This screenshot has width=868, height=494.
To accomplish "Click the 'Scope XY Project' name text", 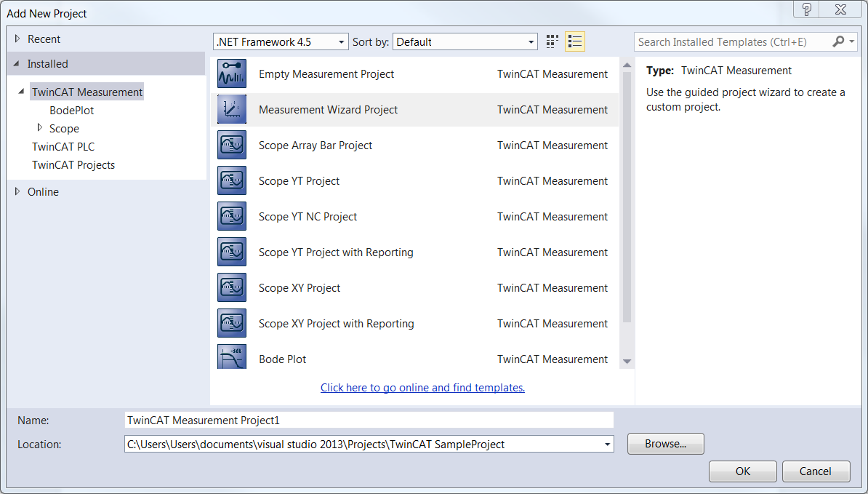I will click(300, 288).
